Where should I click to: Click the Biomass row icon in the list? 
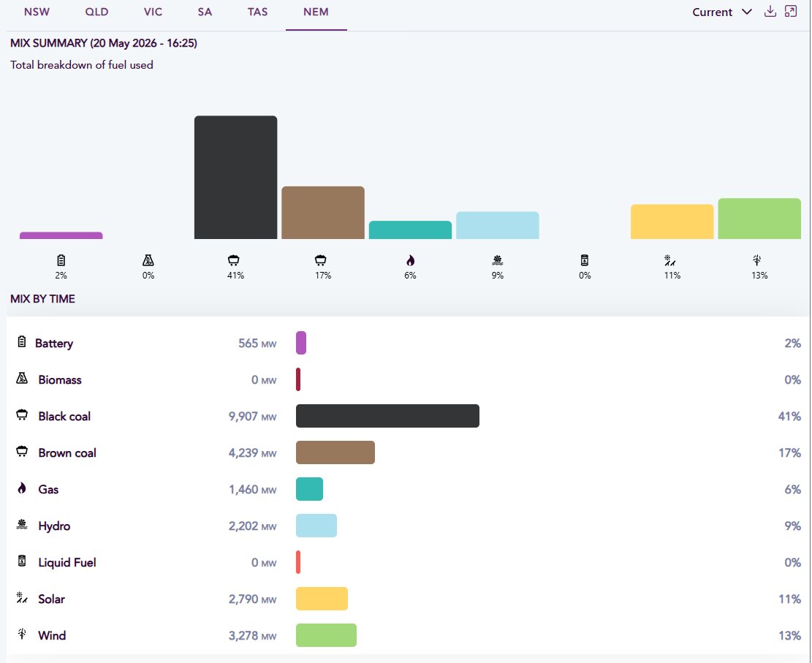pyautogui.click(x=22, y=378)
